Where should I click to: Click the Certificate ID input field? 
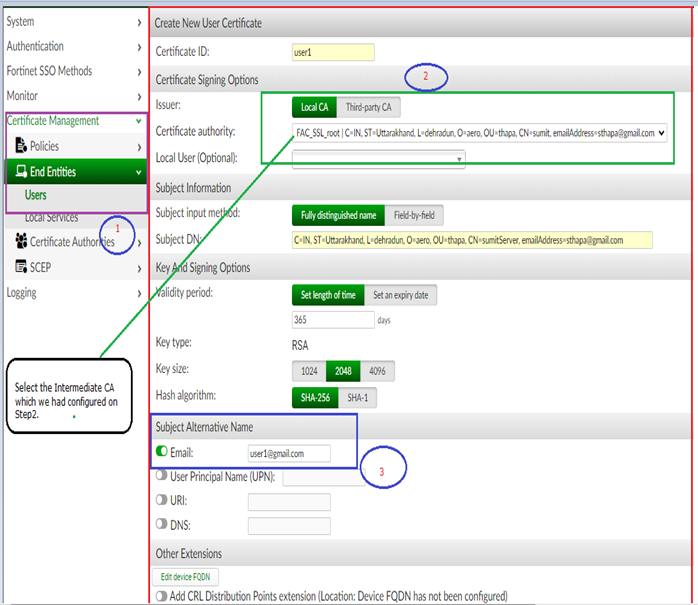pyautogui.click(x=332, y=52)
